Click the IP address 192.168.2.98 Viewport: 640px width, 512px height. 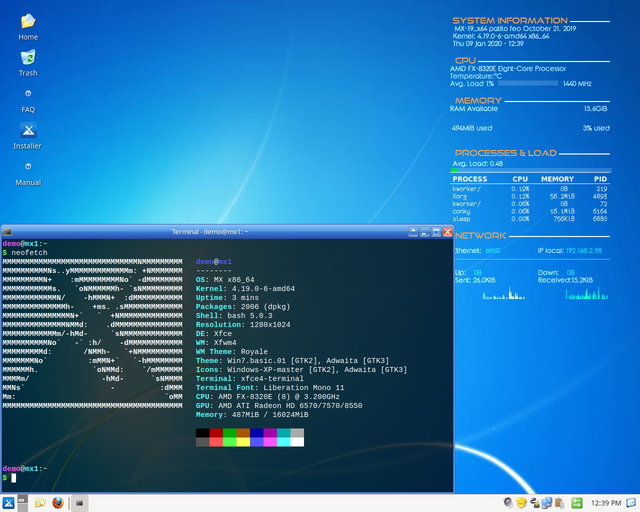584,251
